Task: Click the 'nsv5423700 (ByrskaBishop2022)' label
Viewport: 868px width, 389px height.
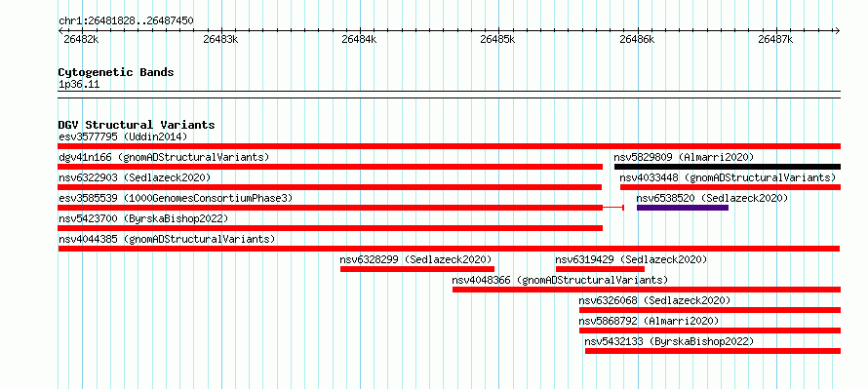Action: pyautogui.click(x=143, y=218)
